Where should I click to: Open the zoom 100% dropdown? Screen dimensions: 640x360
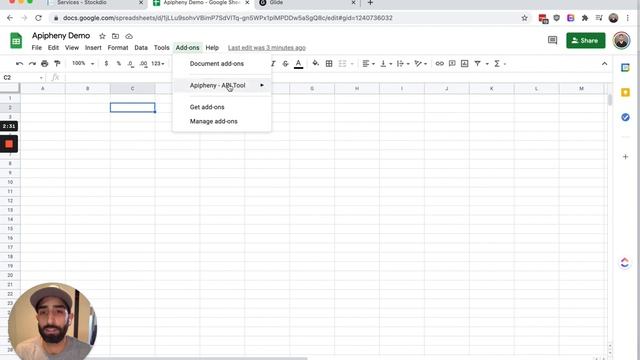(x=83, y=64)
